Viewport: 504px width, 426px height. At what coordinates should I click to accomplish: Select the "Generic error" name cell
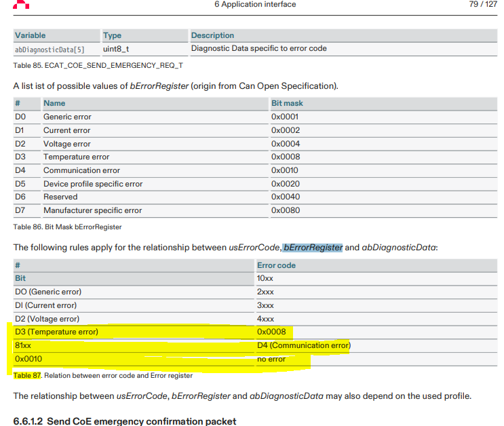pos(67,117)
